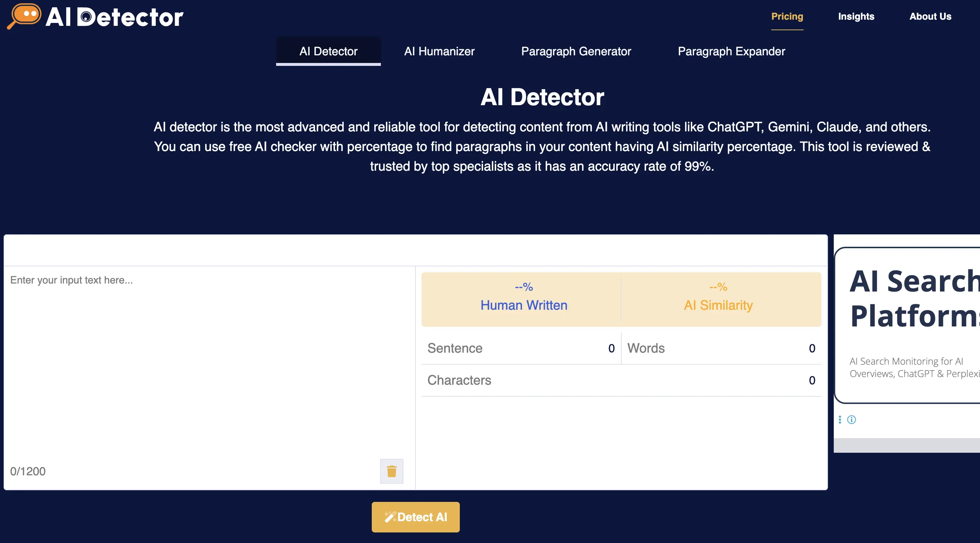980x543 pixels.
Task: Click the Detect AI button
Action: pyautogui.click(x=415, y=517)
